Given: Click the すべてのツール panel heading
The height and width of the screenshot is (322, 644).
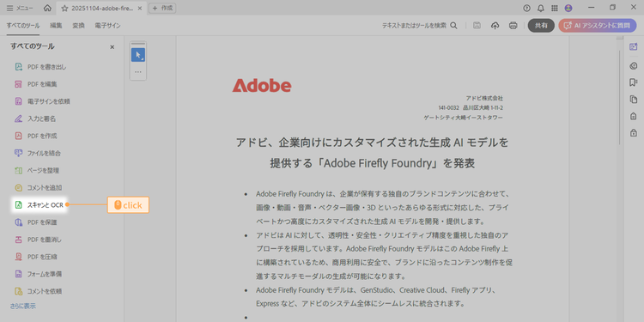Looking at the screenshot, I should 33,46.
